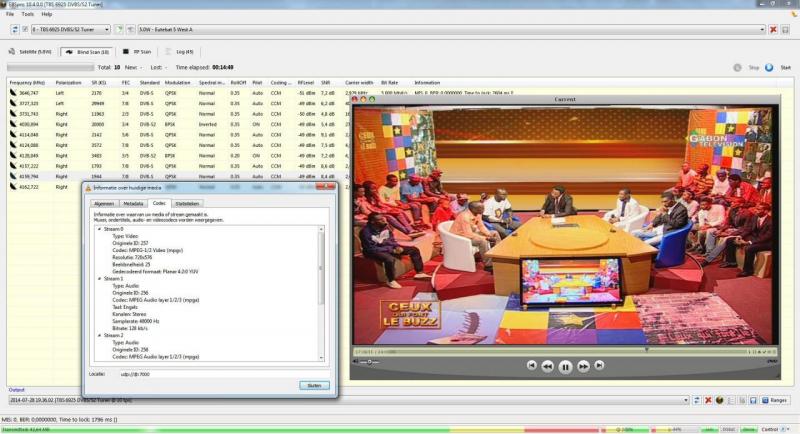800x434 pixels.
Task: Click the pause button in the player
Action: tap(565, 366)
